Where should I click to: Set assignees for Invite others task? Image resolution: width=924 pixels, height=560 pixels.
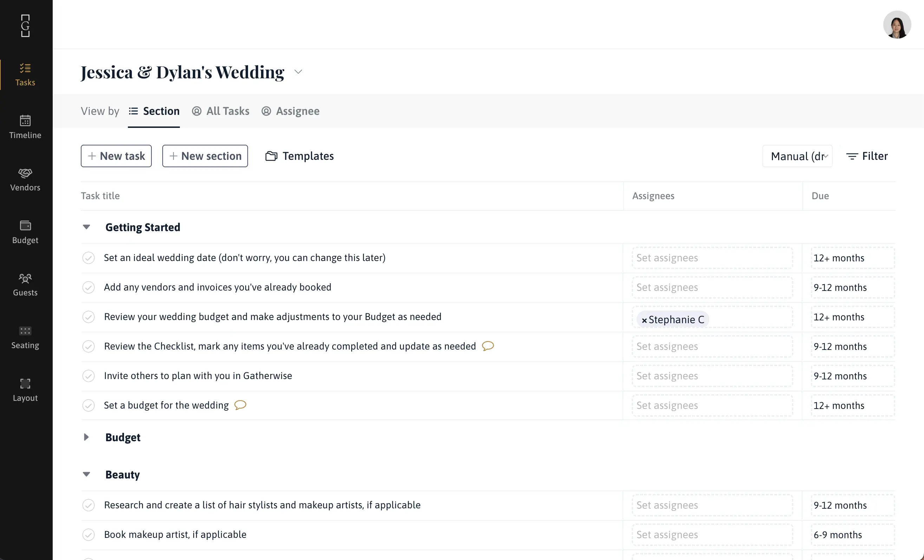pyautogui.click(x=712, y=376)
